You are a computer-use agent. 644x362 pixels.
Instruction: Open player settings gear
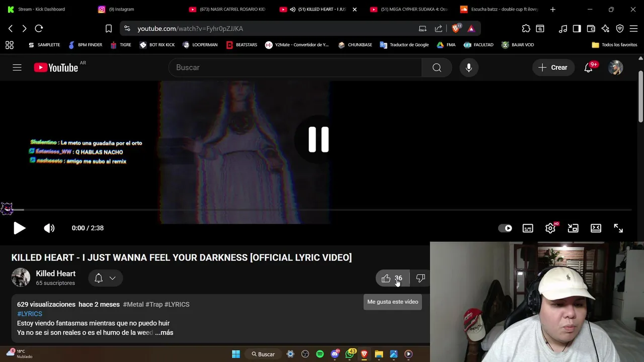[x=550, y=228]
